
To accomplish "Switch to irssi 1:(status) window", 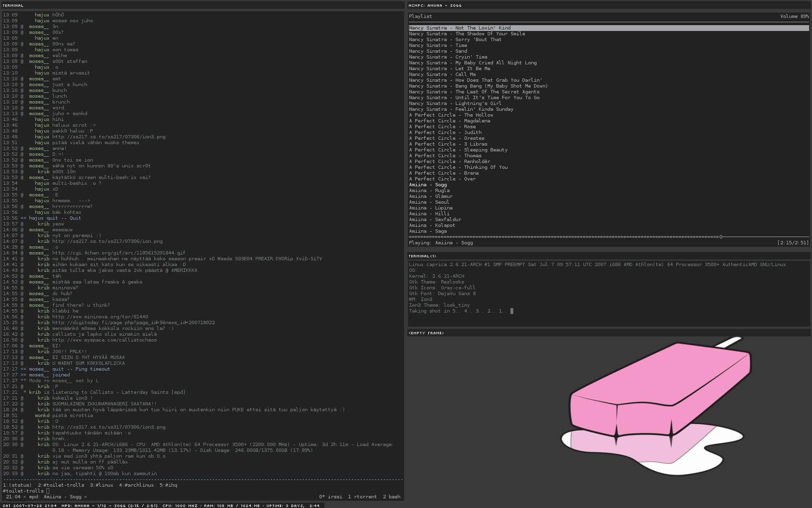I will [17, 485].
